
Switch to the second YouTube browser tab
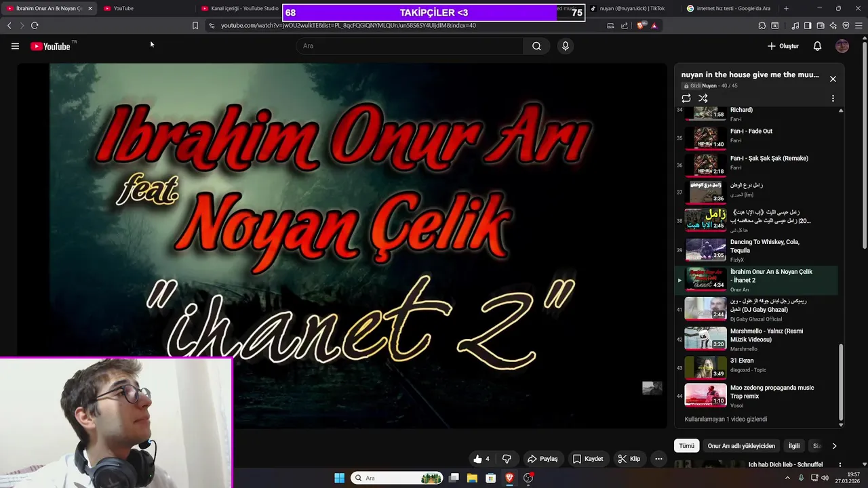tap(148, 8)
